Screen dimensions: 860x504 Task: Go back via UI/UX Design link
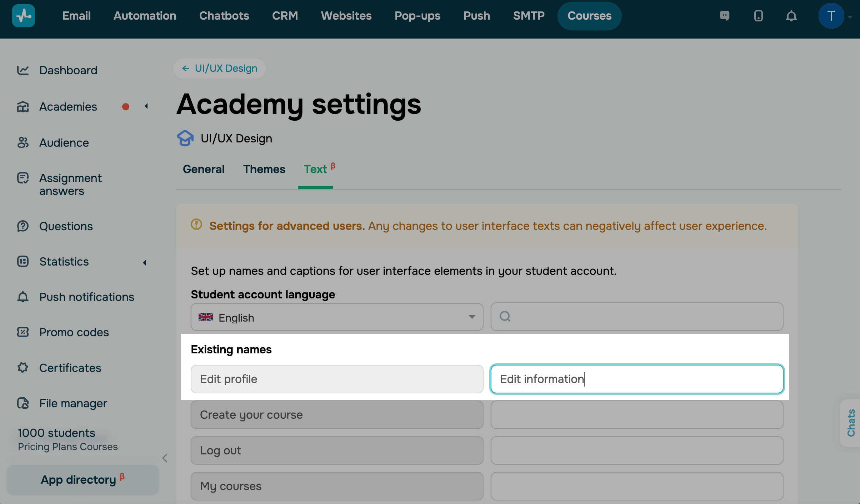click(x=220, y=68)
